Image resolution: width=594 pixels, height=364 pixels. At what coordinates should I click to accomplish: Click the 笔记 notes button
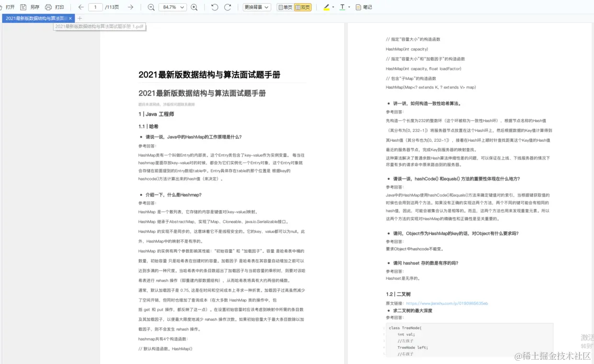point(364,7)
